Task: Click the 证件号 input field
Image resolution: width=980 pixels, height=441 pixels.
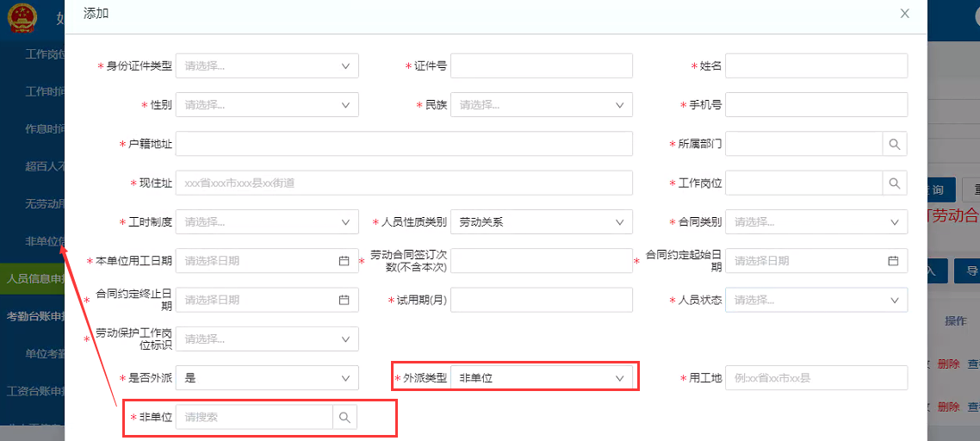Action: 542,65
